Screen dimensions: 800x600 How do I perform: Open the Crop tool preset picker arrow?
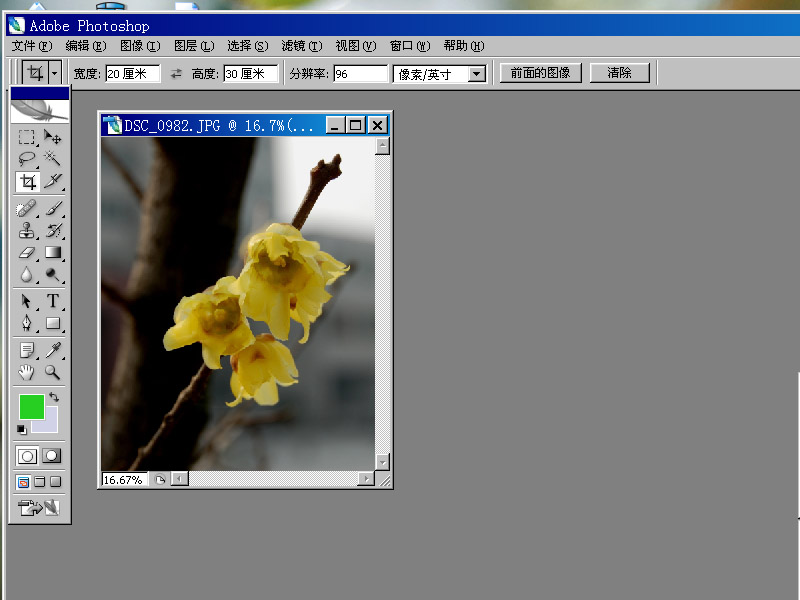pyautogui.click(x=54, y=73)
